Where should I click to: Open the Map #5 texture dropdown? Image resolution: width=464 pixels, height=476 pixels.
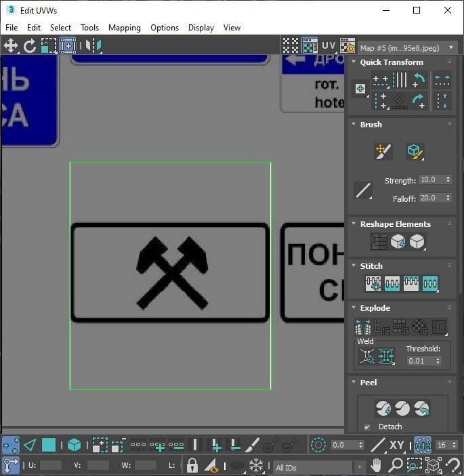pos(407,48)
